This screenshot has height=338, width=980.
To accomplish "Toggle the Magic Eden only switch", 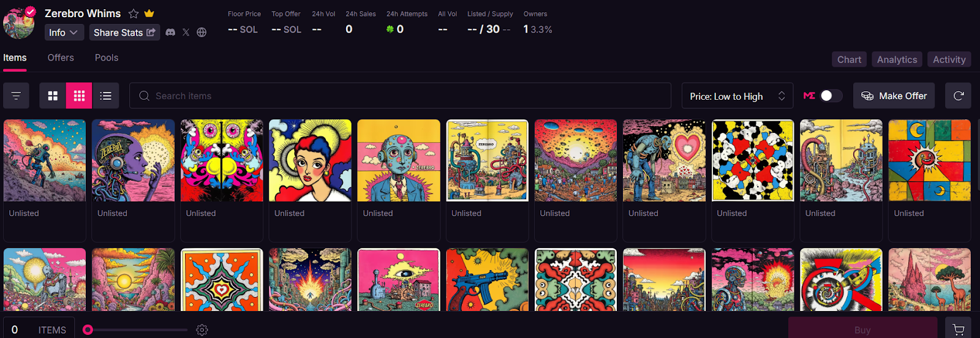I will [x=831, y=96].
